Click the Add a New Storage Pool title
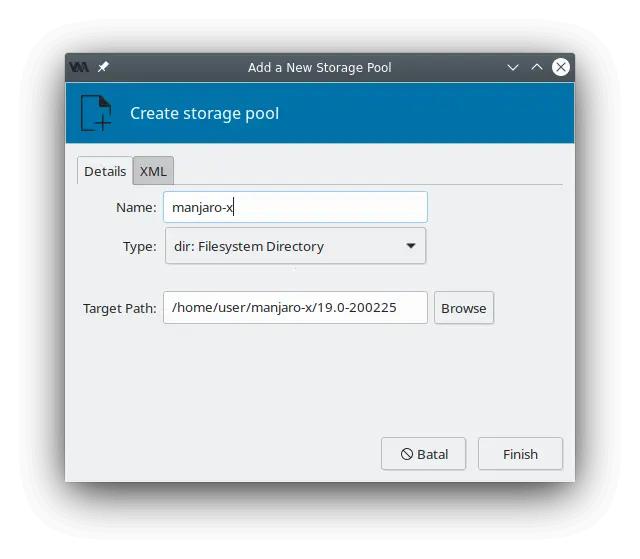Viewport: 640px width, 559px height. [x=320, y=67]
